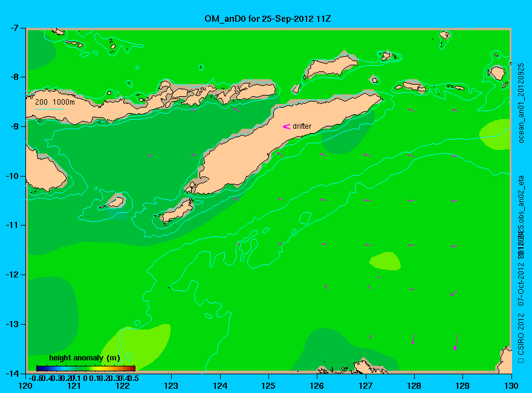Image resolution: width=532 pixels, height=393 pixels.
Task: Click x-axis longitude label 126
Action: pos(317,386)
